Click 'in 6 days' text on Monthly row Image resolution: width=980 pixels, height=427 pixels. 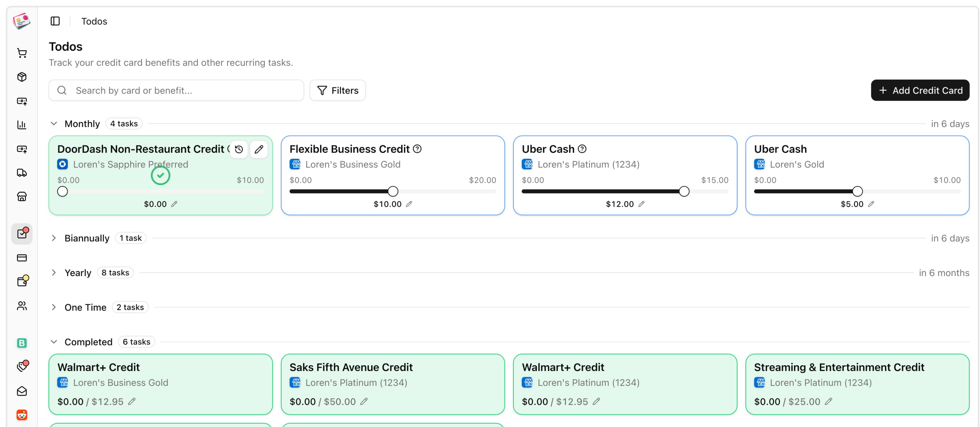(950, 124)
